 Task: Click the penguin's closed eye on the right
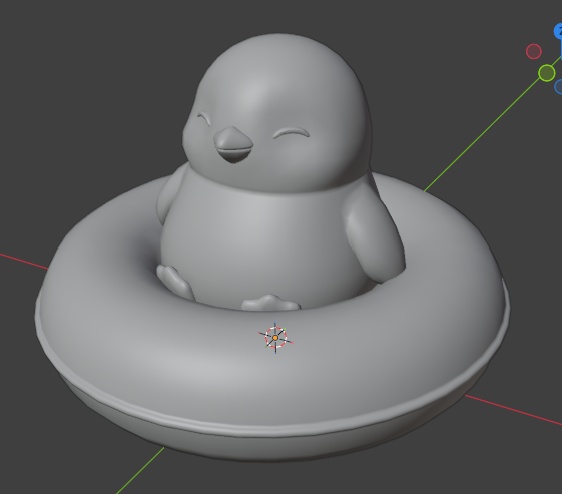coord(291,133)
